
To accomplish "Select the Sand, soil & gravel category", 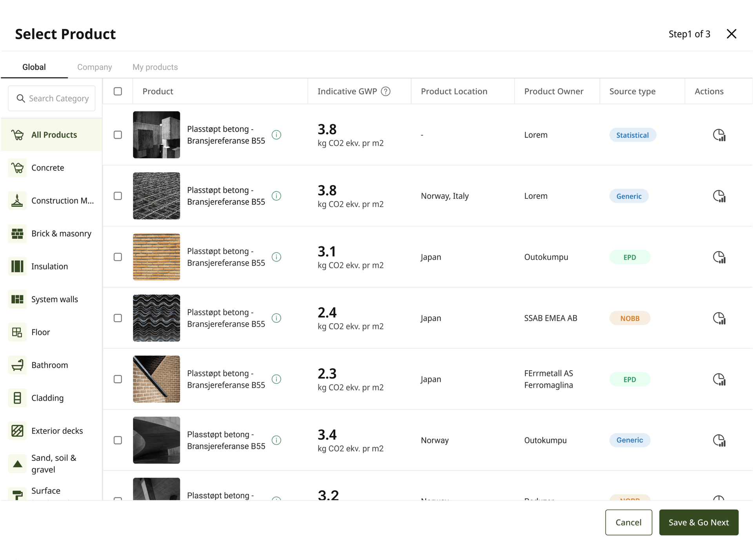I will click(x=51, y=464).
